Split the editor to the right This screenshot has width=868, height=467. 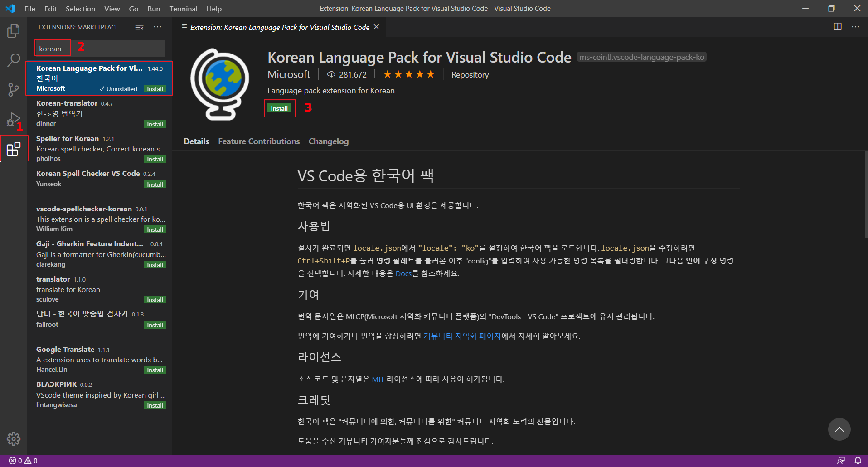pyautogui.click(x=838, y=27)
